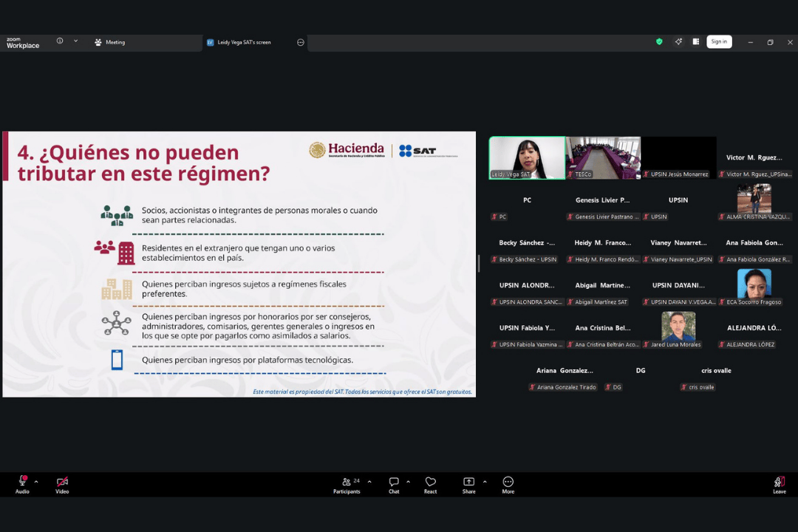Click the Sign in button

pos(718,42)
